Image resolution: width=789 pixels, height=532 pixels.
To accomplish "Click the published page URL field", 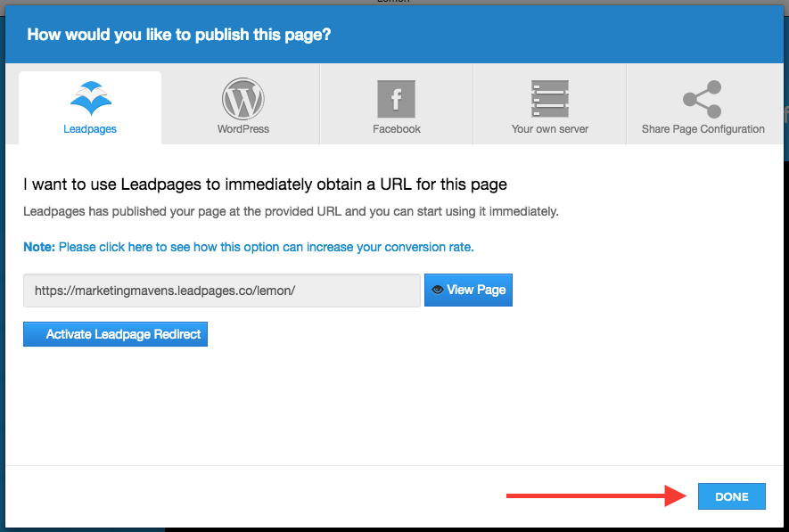I will click(x=222, y=291).
